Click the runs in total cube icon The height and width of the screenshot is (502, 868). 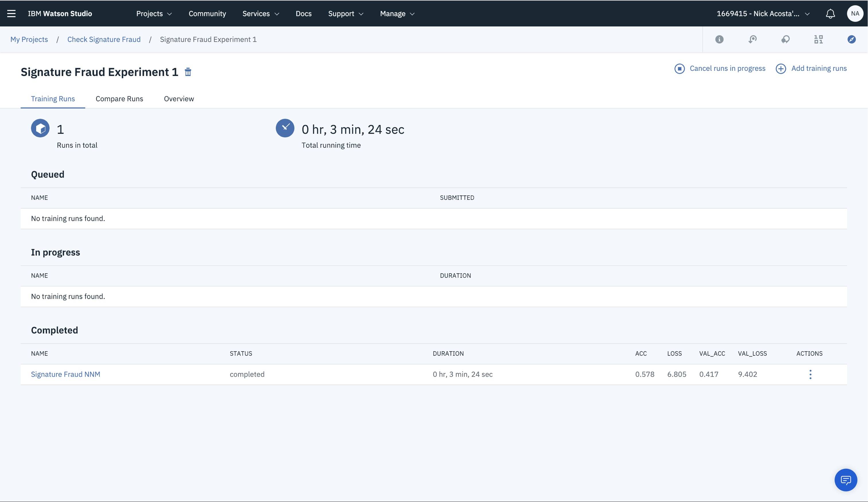[x=40, y=128]
